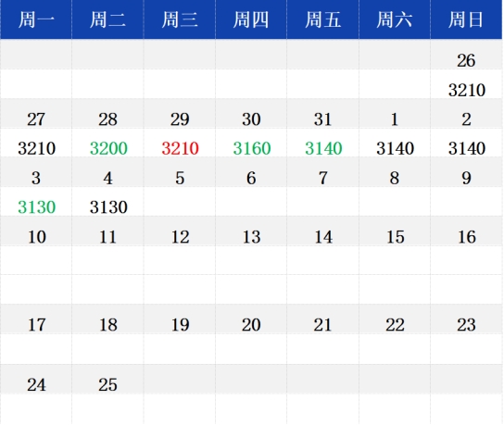Image resolution: width=504 pixels, height=425 pixels.
Task: Click the 周日 column header
Action: [x=466, y=19]
